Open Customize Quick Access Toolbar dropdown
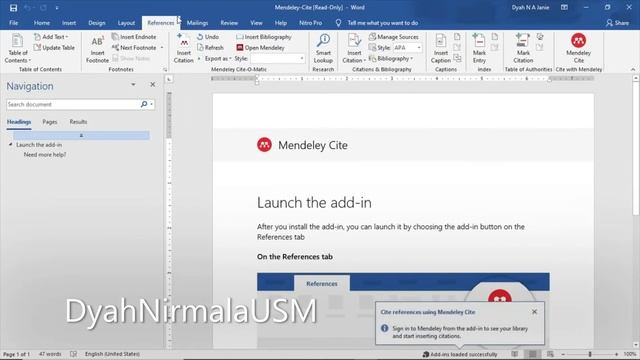 pos(57,8)
